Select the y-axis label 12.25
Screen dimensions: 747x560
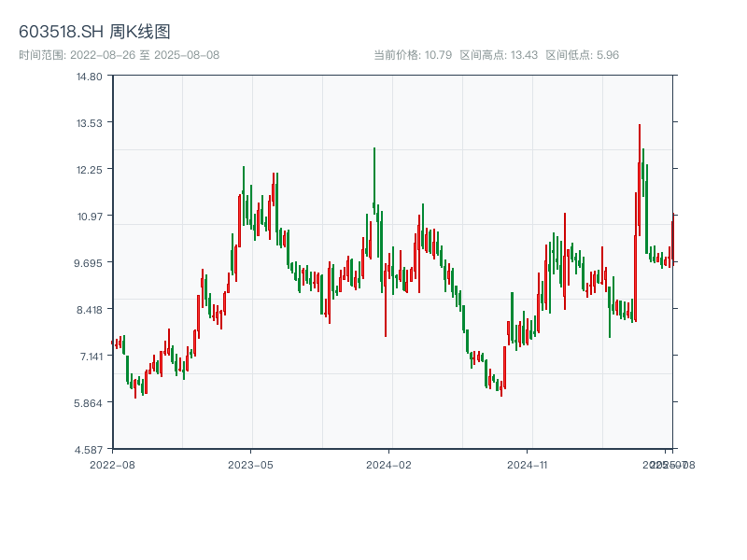89,170
